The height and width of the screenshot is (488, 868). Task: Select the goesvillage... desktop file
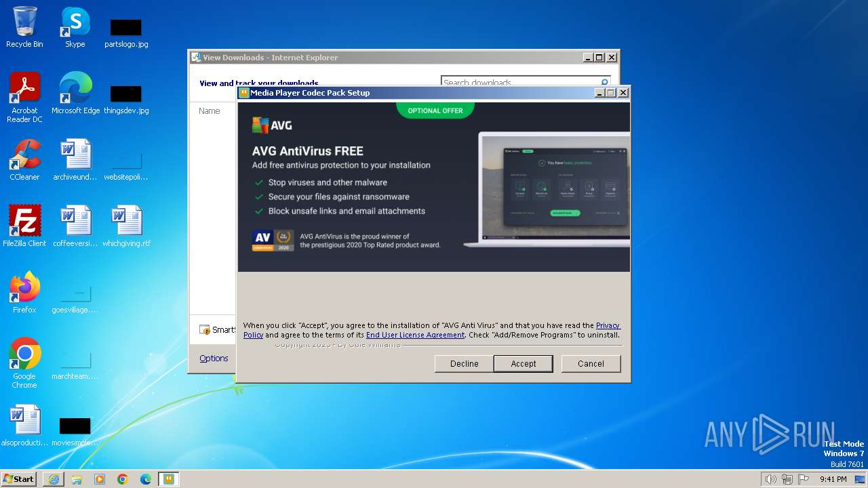coord(75,298)
